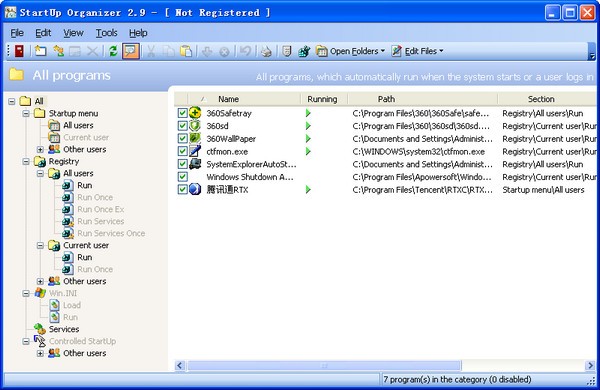Click the Win.INI Windows flag icon
The image size is (600, 390).
40,293
